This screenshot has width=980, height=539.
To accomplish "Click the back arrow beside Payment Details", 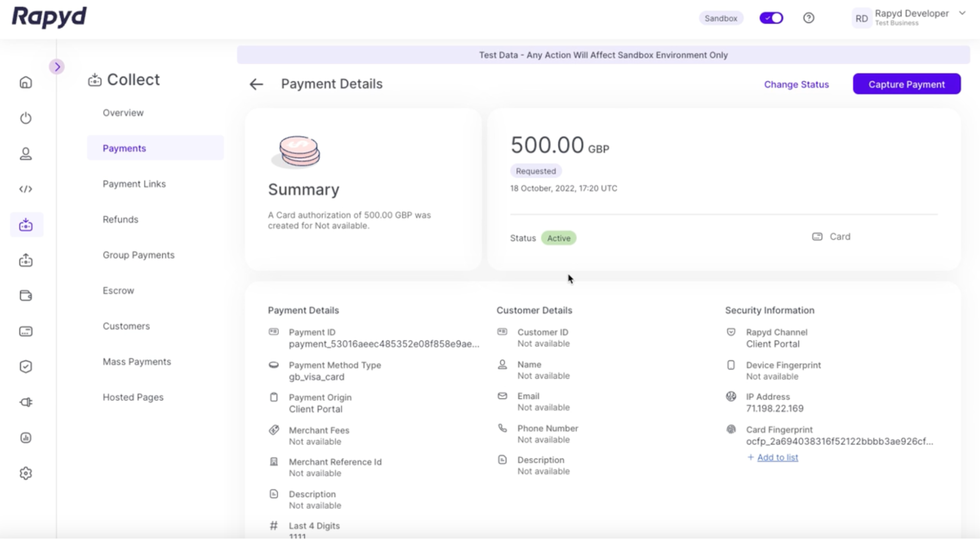I will pos(256,84).
